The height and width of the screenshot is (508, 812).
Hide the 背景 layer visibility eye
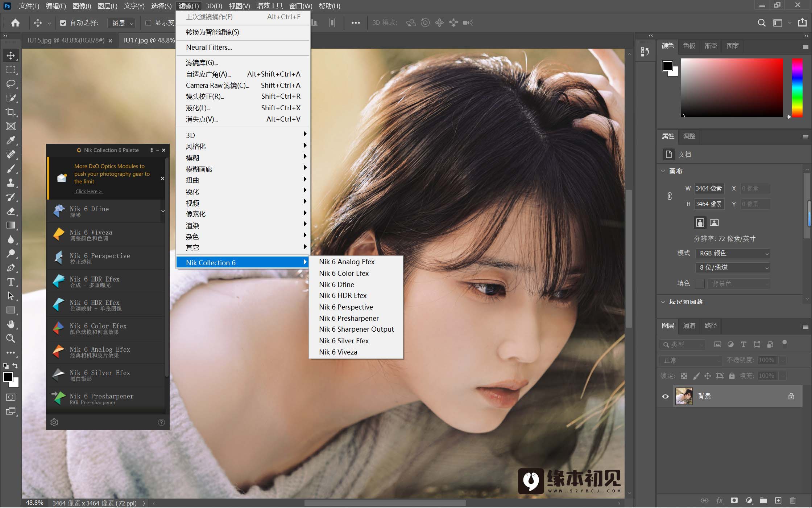point(665,396)
